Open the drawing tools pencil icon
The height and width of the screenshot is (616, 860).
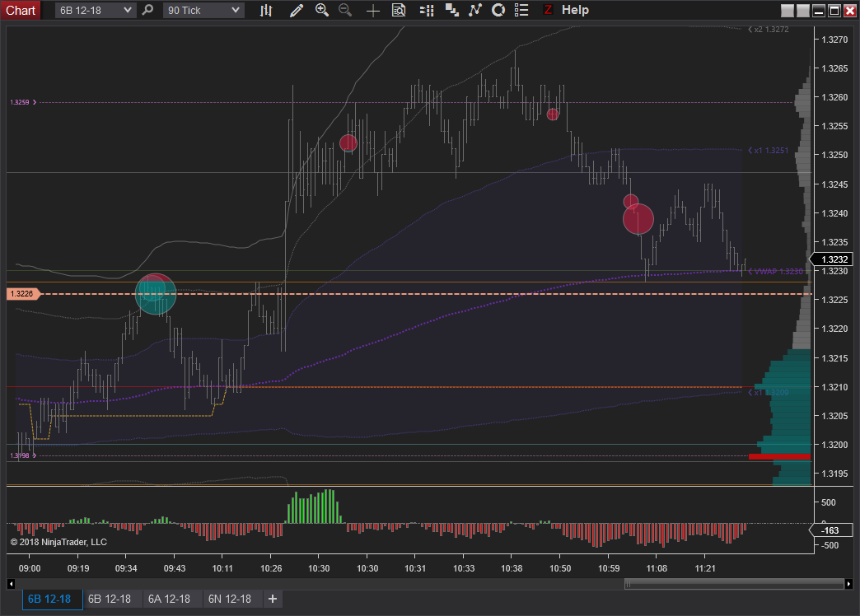pyautogui.click(x=297, y=10)
